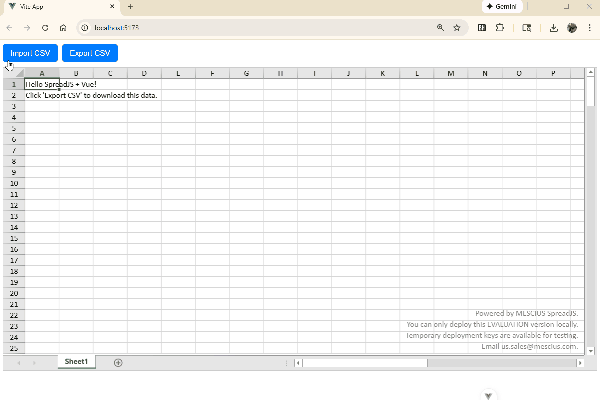
Task: Select column A header
Action: (42, 73)
